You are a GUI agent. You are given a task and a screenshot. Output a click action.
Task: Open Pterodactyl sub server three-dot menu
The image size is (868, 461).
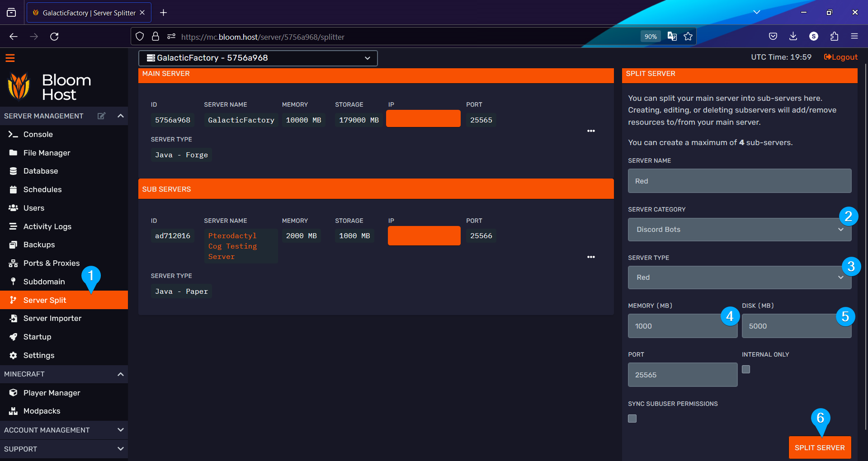point(591,257)
